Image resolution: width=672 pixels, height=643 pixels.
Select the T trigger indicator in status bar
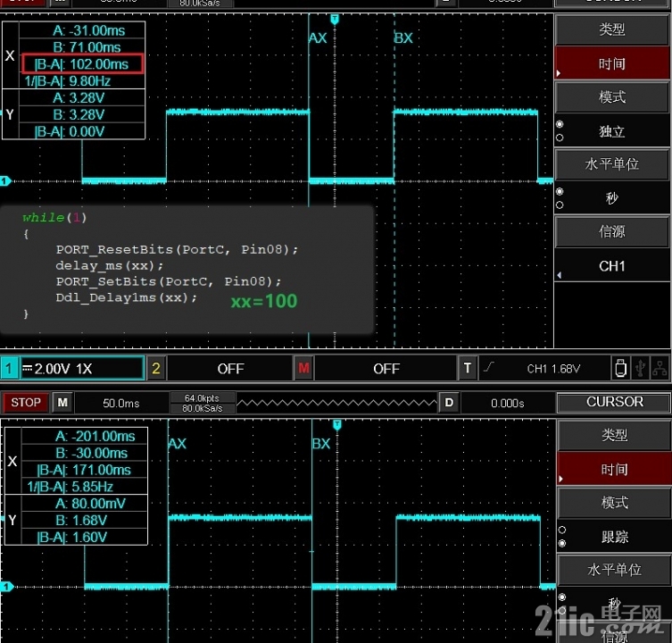click(x=468, y=368)
